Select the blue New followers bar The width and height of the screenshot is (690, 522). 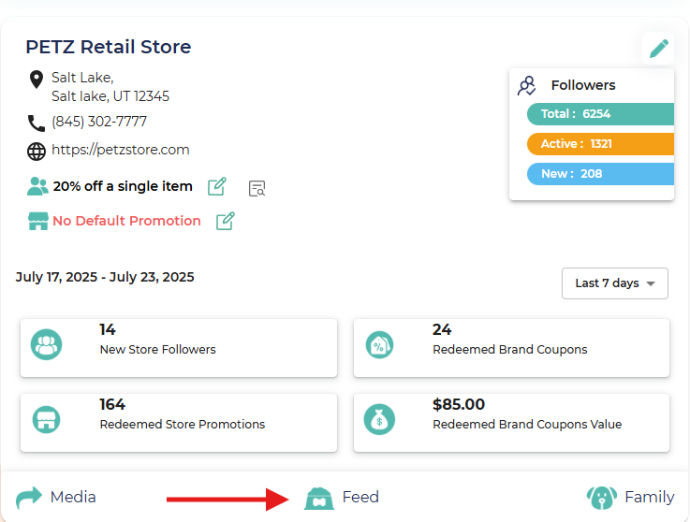tap(598, 174)
